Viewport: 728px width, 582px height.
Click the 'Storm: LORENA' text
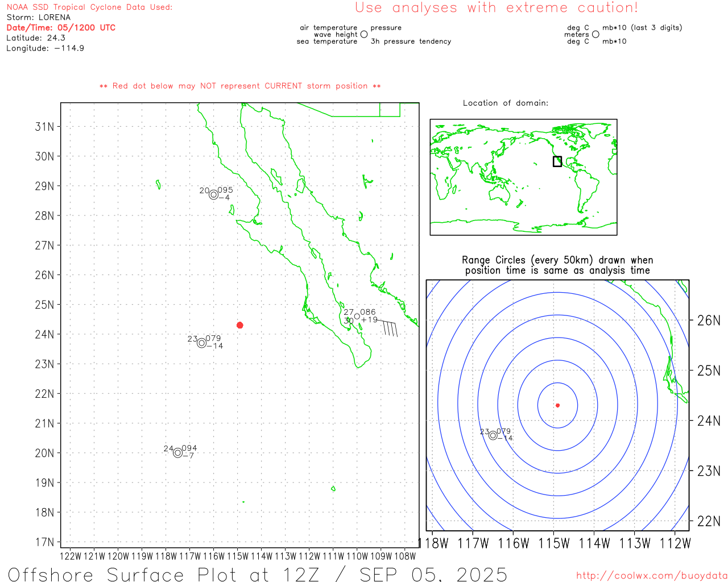39,18
